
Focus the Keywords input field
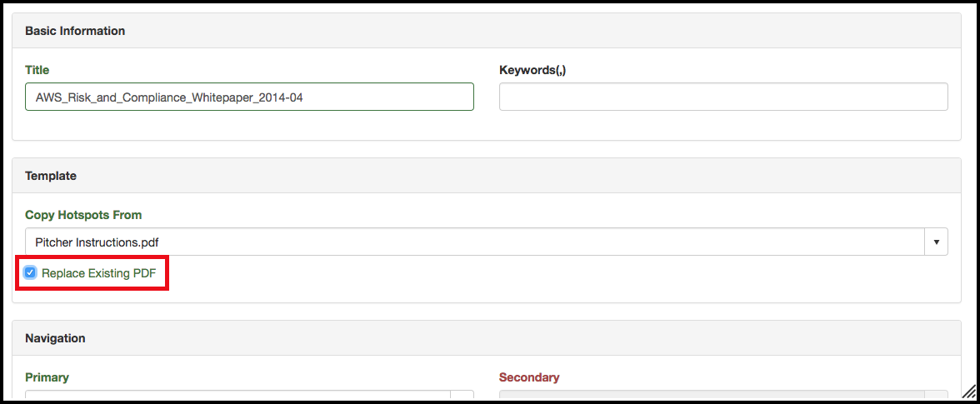click(x=722, y=97)
